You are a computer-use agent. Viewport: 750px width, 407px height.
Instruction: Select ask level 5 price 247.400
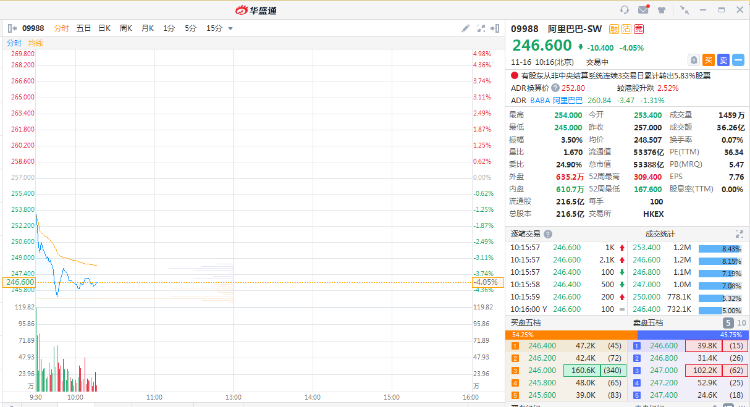tap(663, 396)
